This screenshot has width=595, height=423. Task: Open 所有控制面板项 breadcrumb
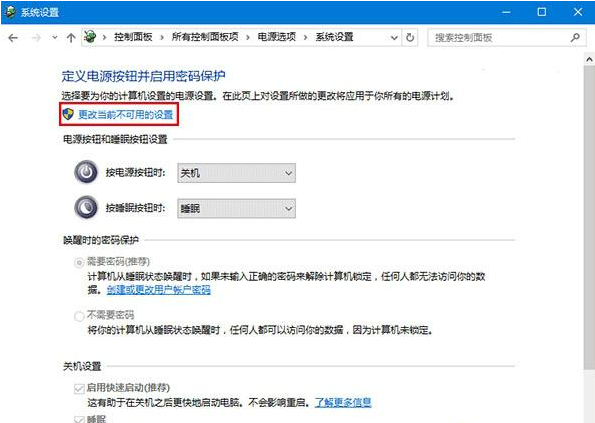click(205, 37)
